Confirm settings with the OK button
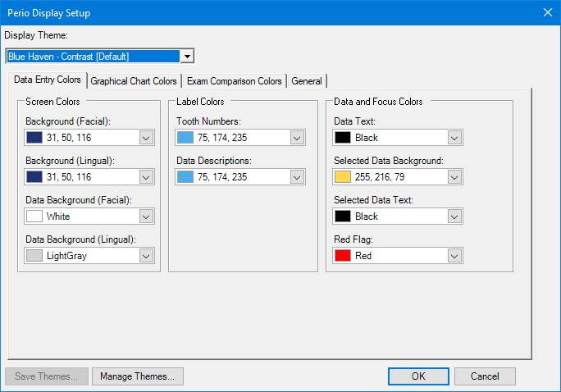 (x=418, y=376)
